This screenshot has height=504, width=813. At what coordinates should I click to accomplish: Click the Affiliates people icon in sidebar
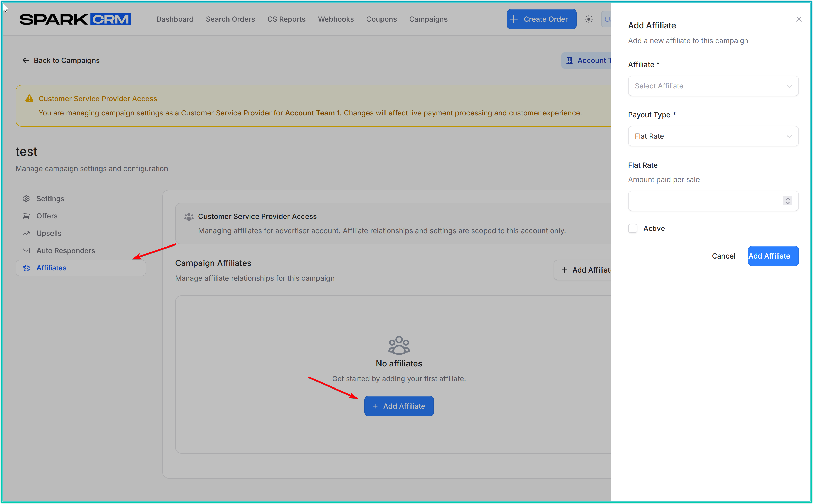pyautogui.click(x=26, y=268)
